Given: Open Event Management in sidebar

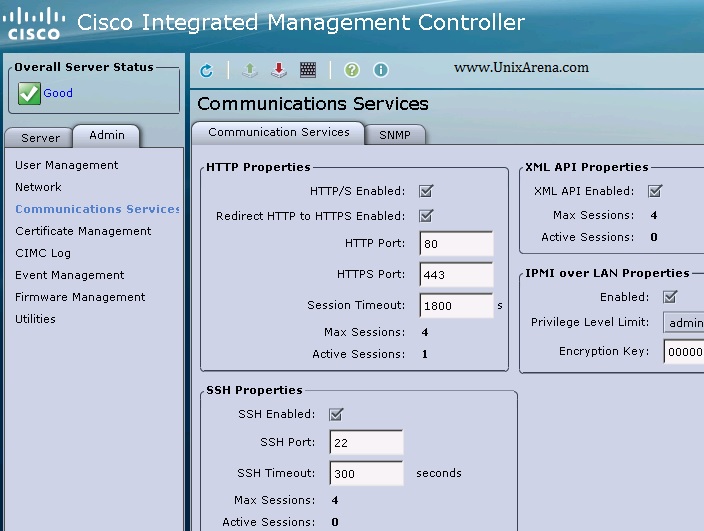Looking at the screenshot, I should (x=70, y=275).
